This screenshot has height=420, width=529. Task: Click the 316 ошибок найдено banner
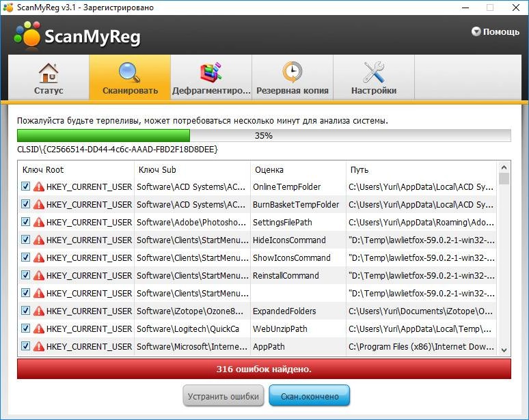(264, 369)
